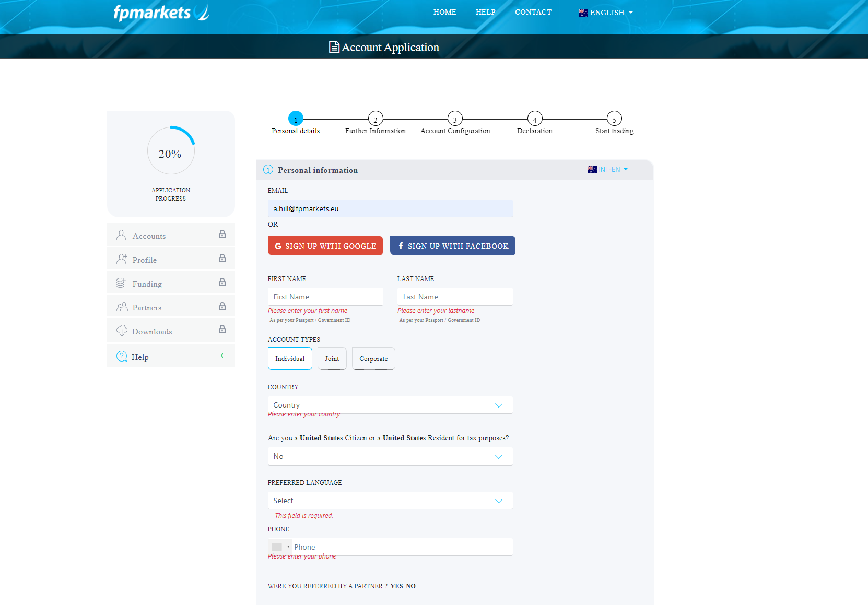Expand the Preferred Language select box
Screen dimensions: 868x605
pyautogui.click(x=390, y=501)
